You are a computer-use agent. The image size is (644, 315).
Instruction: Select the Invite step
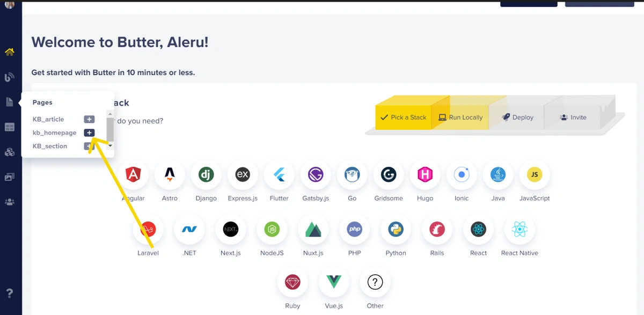pos(573,117)
